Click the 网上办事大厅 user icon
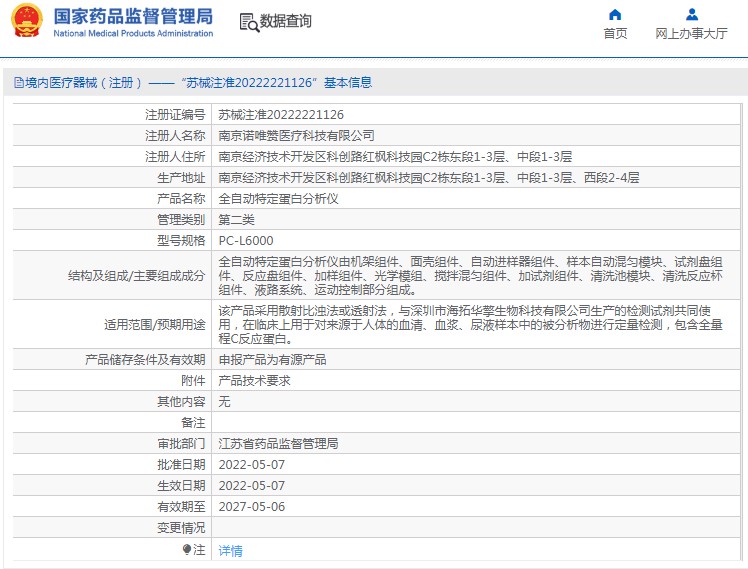The width and height of the screenshot is (748, 569). point(692,15)
